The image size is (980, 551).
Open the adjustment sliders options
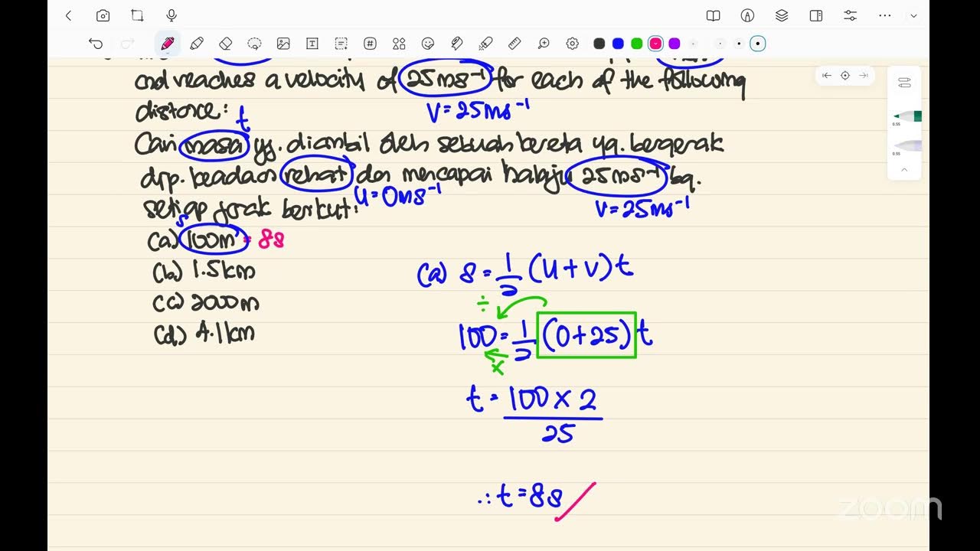point(851,15)
